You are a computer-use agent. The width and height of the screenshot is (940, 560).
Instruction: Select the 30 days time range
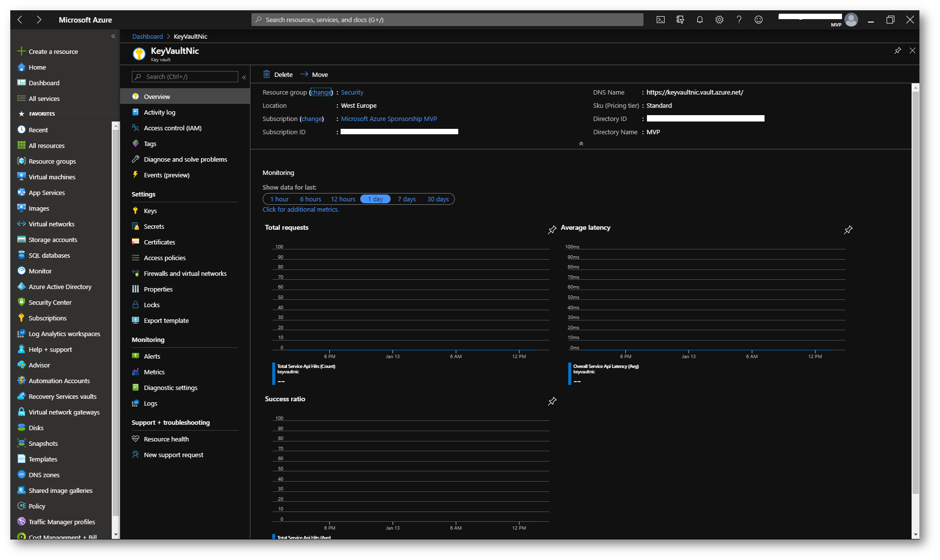[438, 199]
